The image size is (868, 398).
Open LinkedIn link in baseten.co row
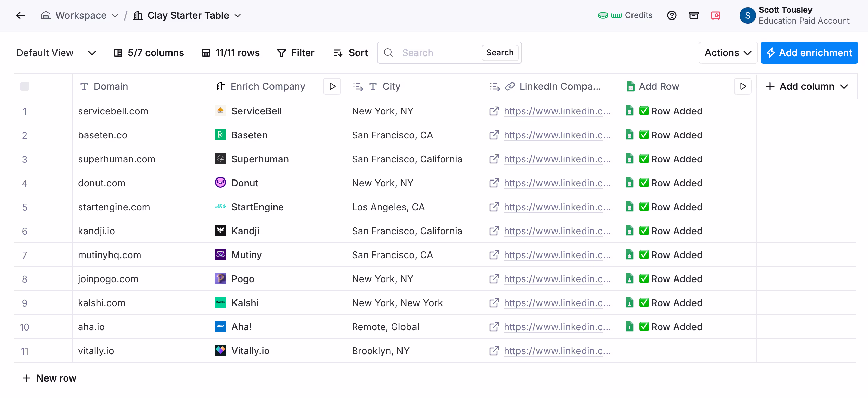click(x=557, y=135)
